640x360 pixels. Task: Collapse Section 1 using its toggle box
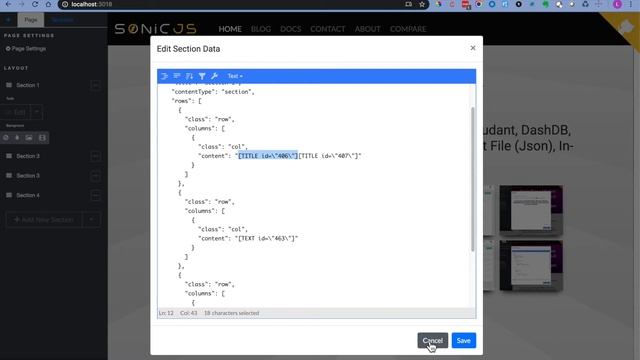(x=96, y=85)
